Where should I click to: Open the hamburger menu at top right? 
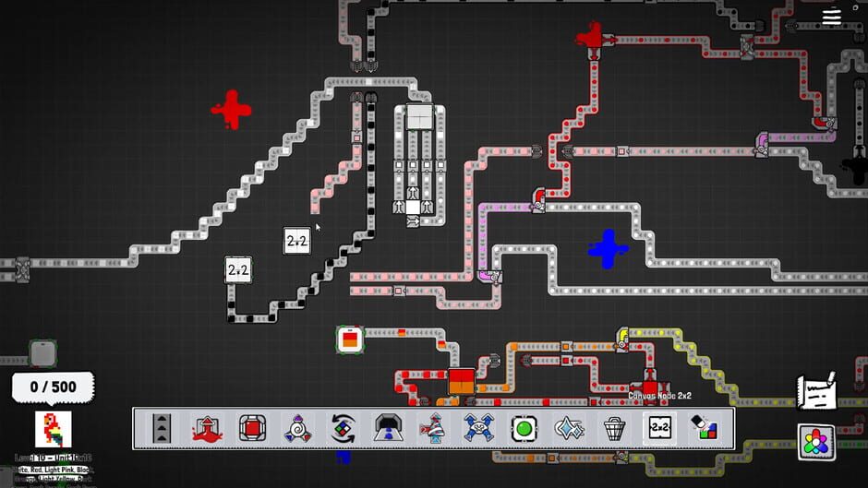tap(831, 17)
